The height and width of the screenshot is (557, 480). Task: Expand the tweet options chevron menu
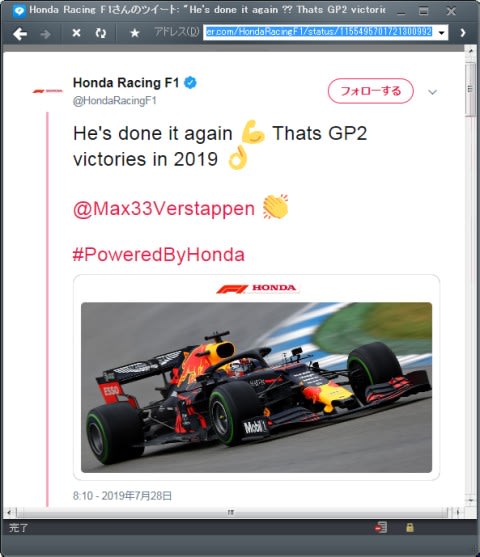(432, 92)
